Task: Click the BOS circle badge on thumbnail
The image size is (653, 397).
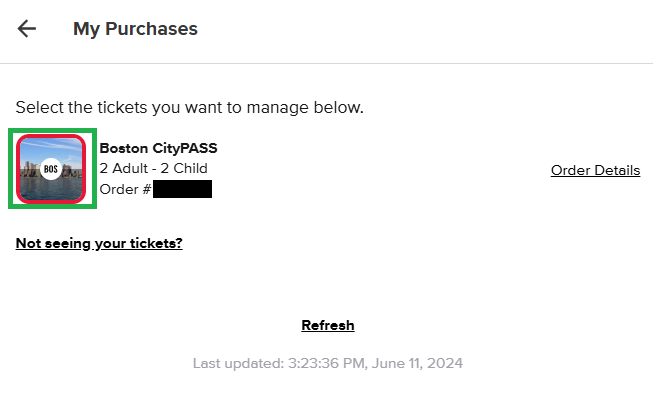Action: 51,169
